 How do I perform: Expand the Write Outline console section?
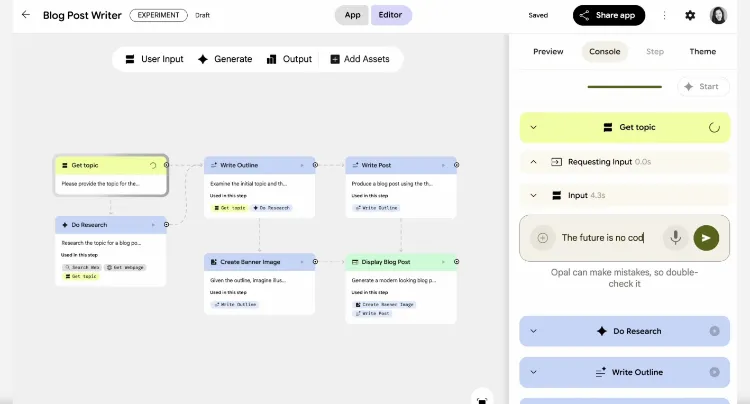533,372
